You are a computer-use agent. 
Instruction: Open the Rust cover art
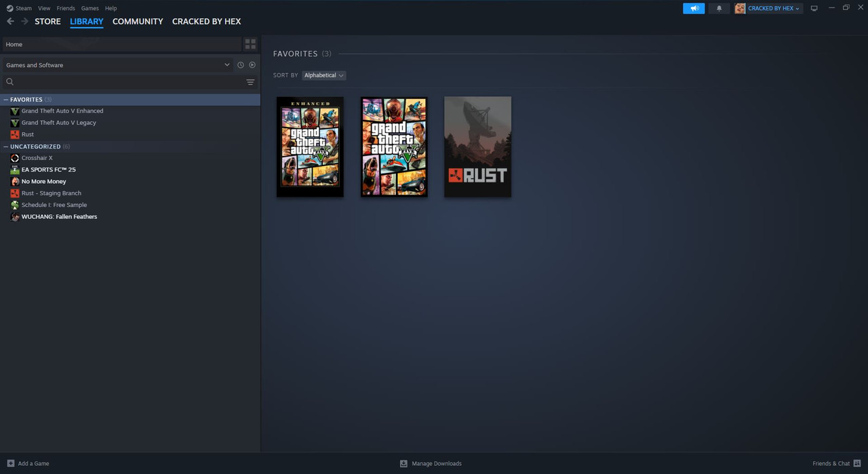tap(478, 146)
